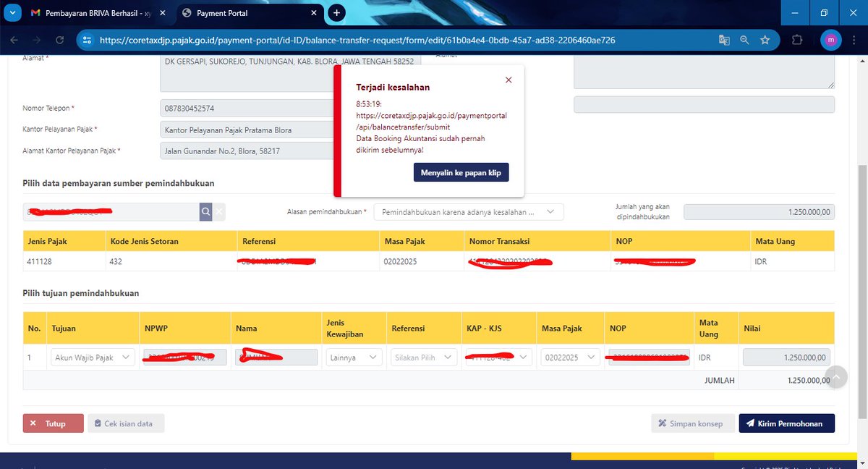Click the Nama field in destination row

coord(276,358)
